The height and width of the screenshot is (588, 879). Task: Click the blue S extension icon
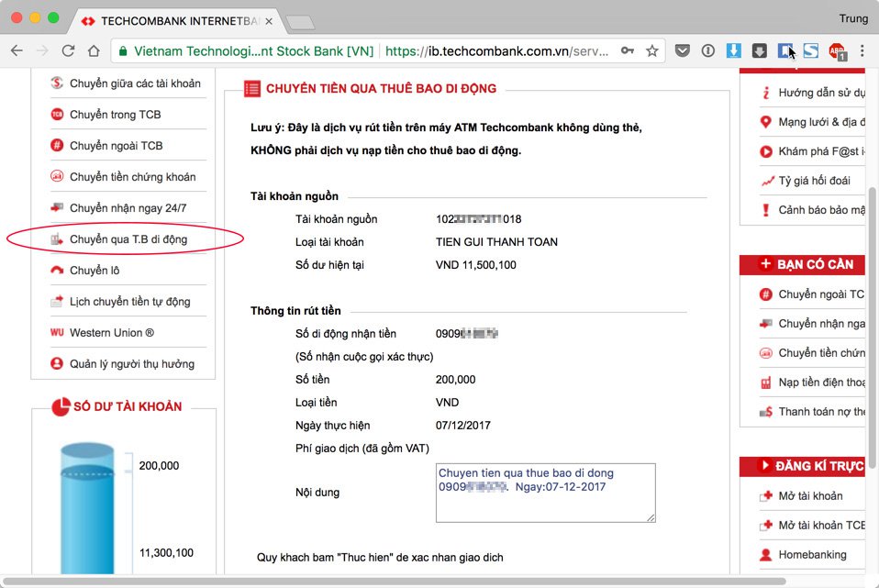pos(810,51)
